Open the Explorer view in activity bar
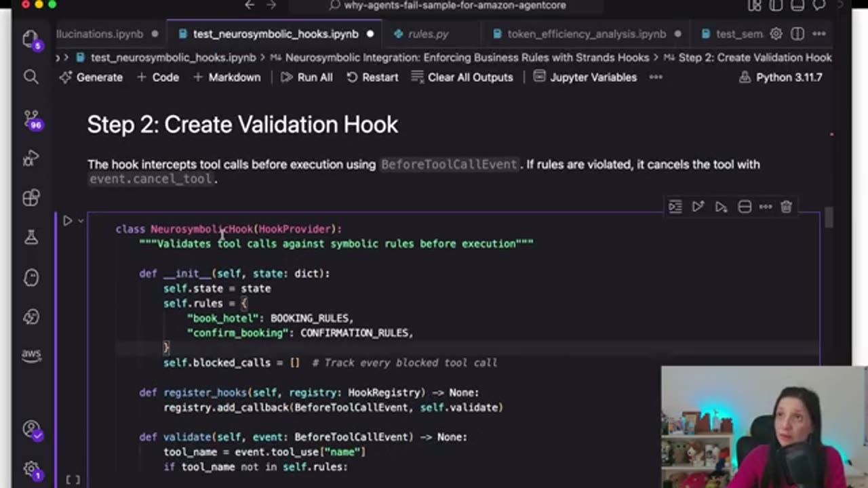Screen dimensions: 868x488 (31, 39)
